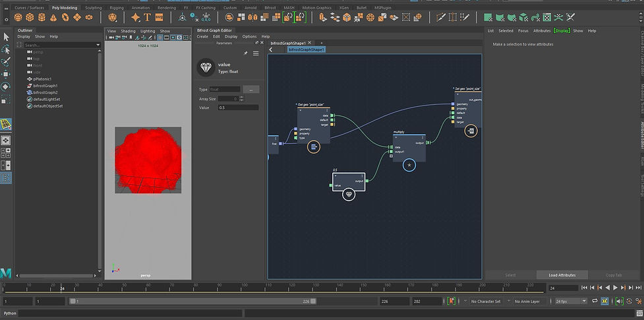Open the Bifrost shelf tab
The image size is (644, 320).
(270, 8)
